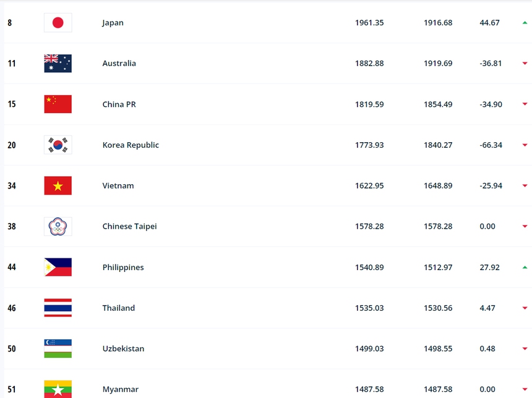Image resolution: width=532 pixels, height=398 pixels.
Task: Click the Chinese Taipei flag emblem
Action: [58, 226]
